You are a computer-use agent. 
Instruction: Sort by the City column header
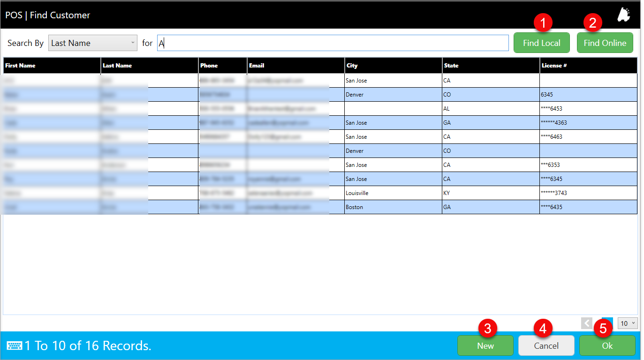point(393,66)
